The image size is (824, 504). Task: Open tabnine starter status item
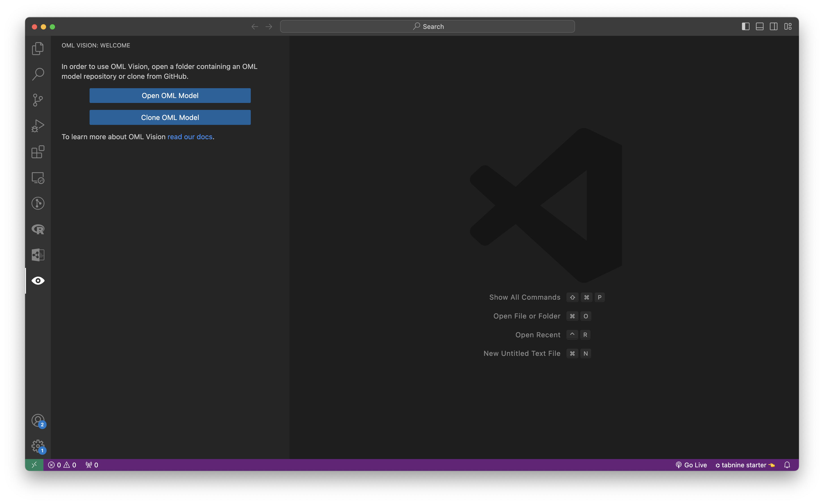click(745, 465)
